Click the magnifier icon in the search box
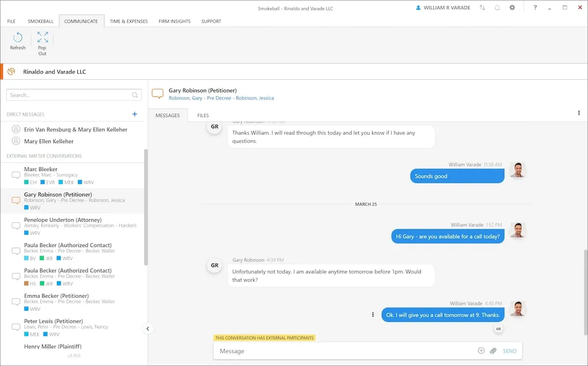Image resolution: width=588 pixels, height=366 pixels. (135, 95)
